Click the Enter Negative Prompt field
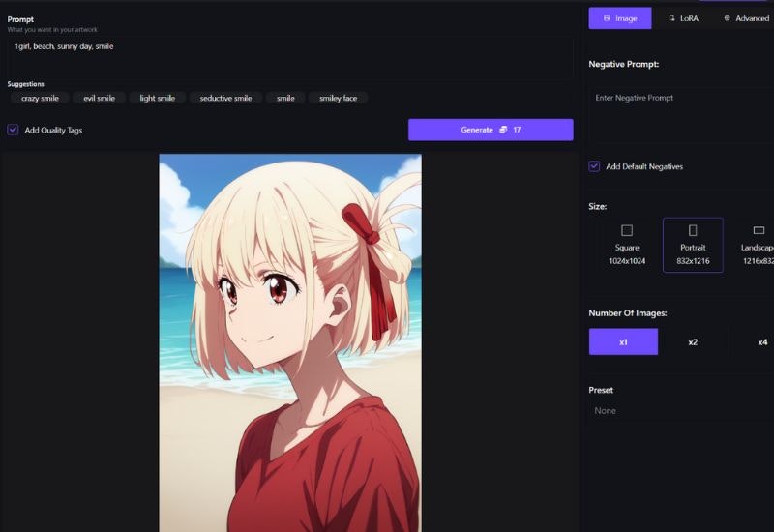 (x=681, y=116)
